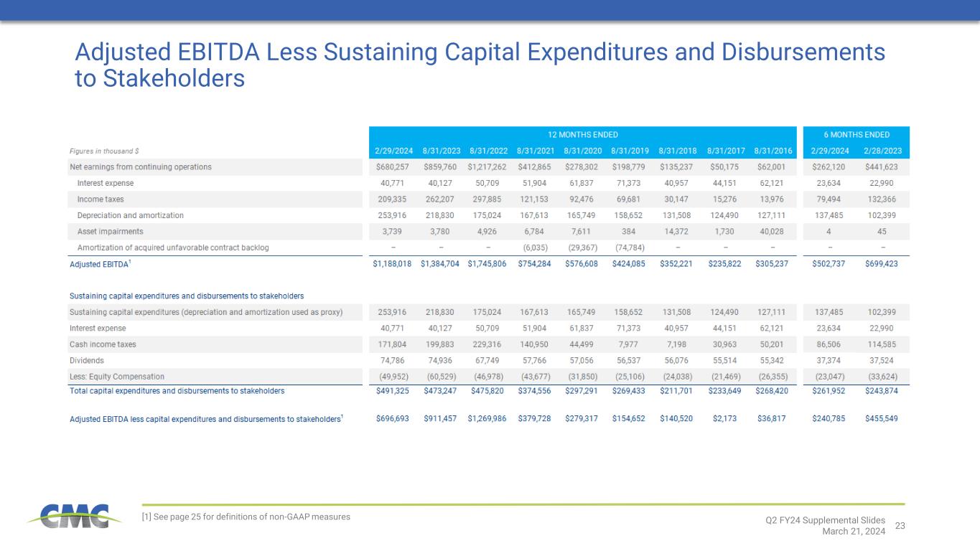Click the 8/31/2016 column header
This screenshot has width=980, height=551.
[773, 151]
